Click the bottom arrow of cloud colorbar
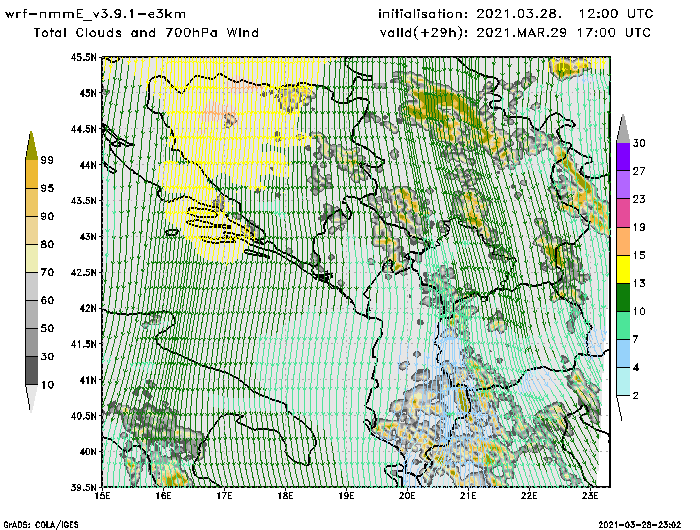Image resolution: width=700 pixels, height=530 pixels. pyautogui.click(x=32, y=399)
